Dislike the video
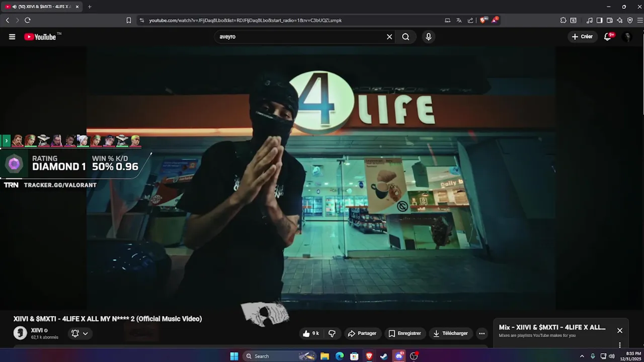644x362 pixels. (332, 333)
